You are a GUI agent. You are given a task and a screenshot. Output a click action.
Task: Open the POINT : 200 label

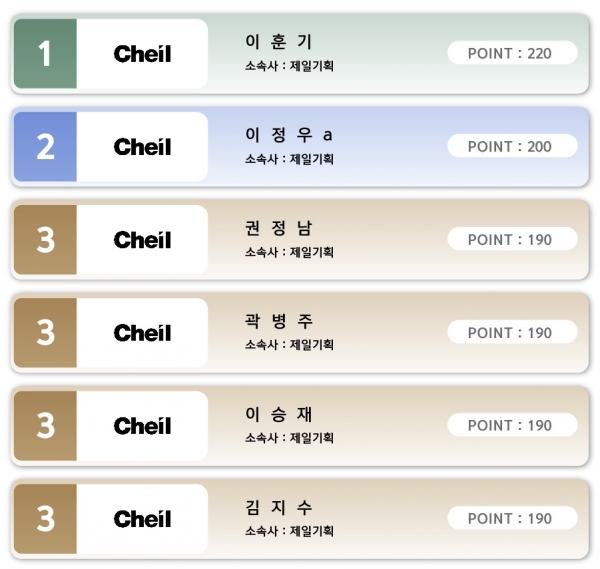point(512,146)
